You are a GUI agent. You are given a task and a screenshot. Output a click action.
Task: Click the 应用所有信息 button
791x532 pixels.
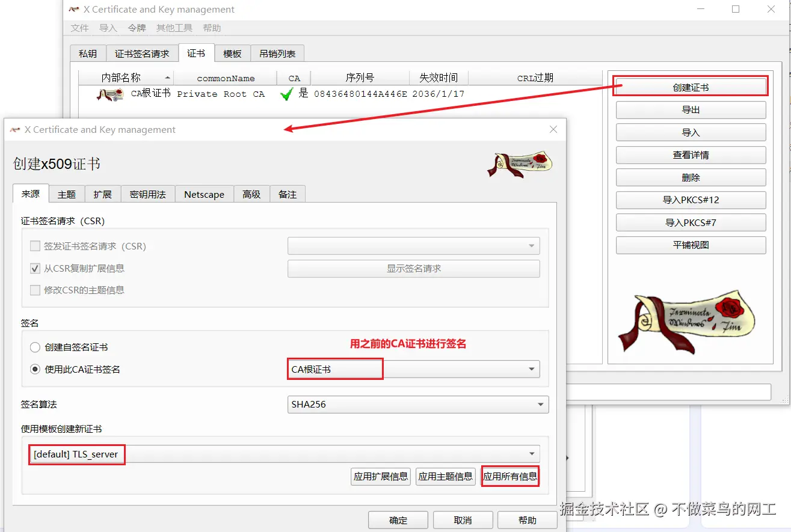pos(510,476)
